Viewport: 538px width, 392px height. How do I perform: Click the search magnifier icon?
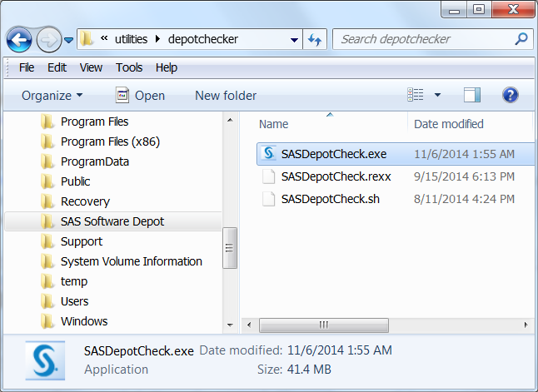pyautogui.click(x=521, y=38)
